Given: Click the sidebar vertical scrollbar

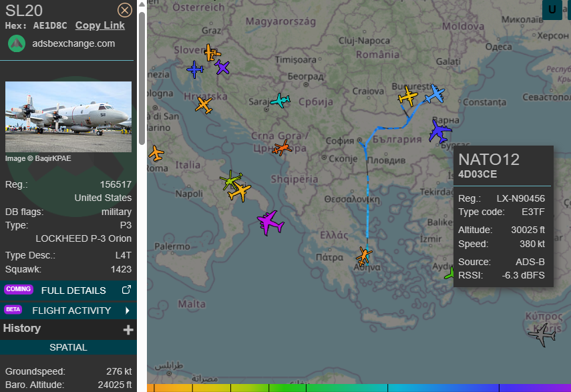Looking at the screenshot, I should [x=142, y=78].
